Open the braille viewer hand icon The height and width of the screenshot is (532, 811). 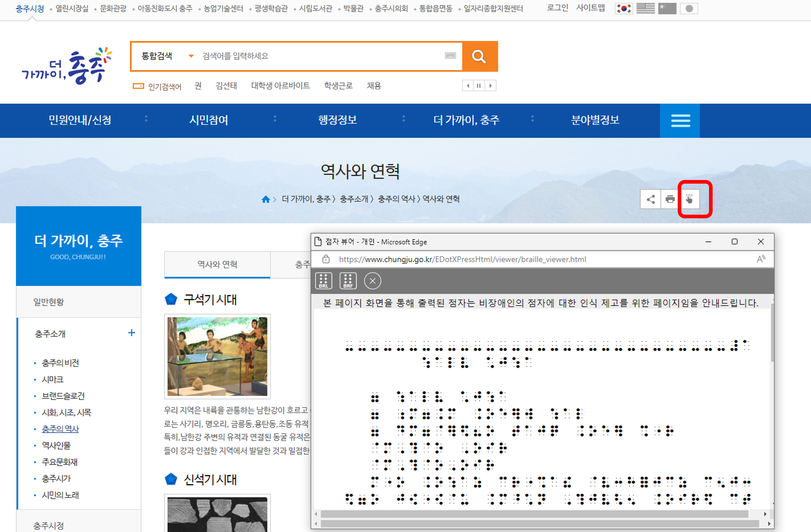689,199
